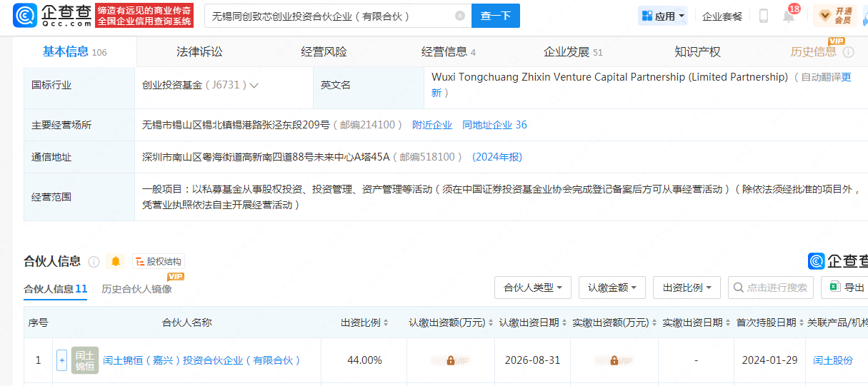Switch to the 基本信息 tab
The width and height of the screenshot is (868, 386).
(x=74, y=51)
